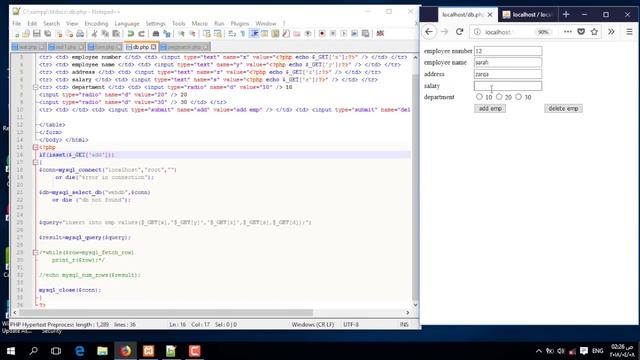Screen dimensions: 640x360
Task: Select department 10 radio button
Action: click(479, 97)
